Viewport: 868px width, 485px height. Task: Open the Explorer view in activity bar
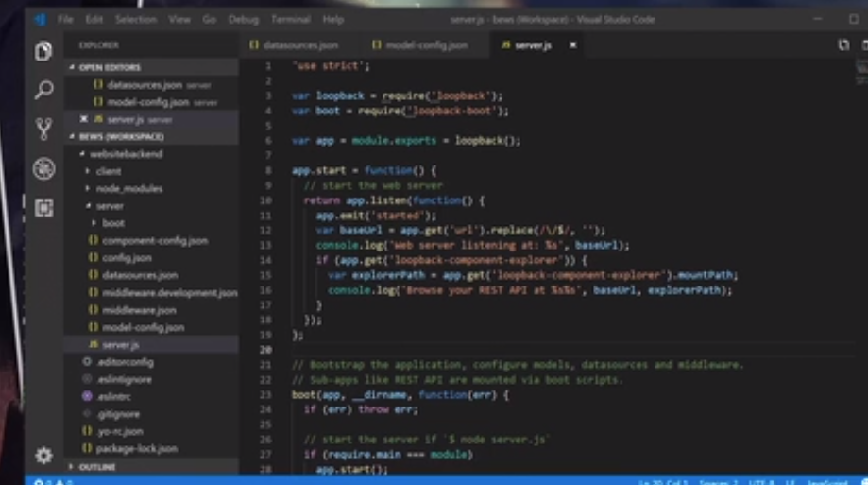pos(43,51)
